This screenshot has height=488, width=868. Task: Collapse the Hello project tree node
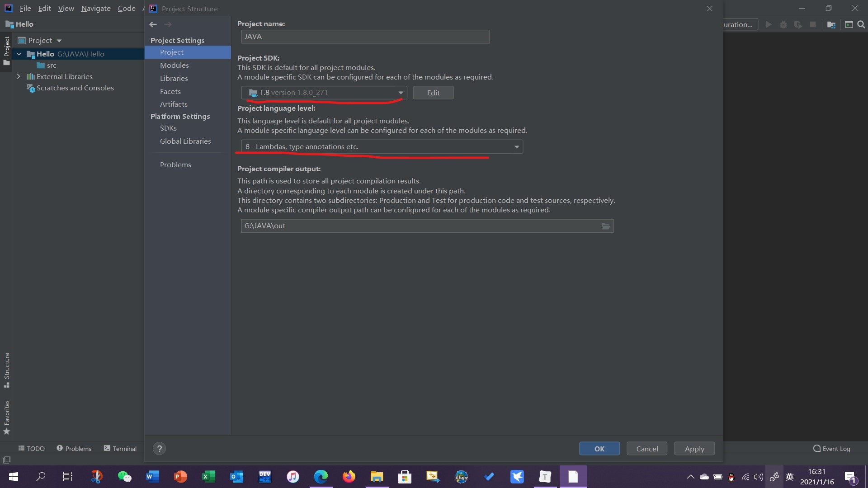pos(19,54)
